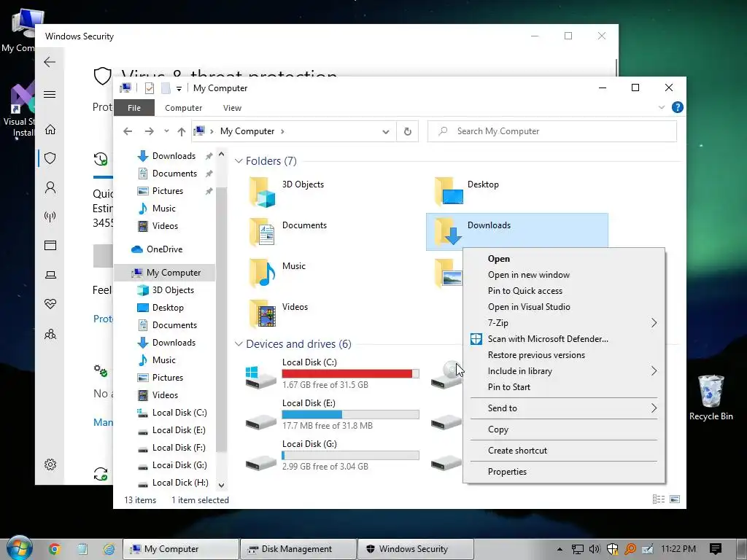Open Account protection person icon

[x=50, y=187]
